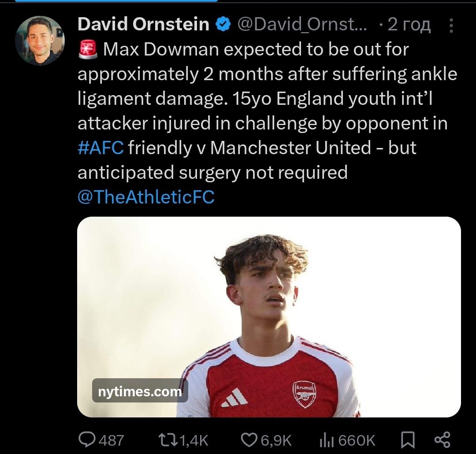Viewport: 476px width, 454px height.
Task: Click the @David_Ornst... handle
Action: tap(302, 25)
